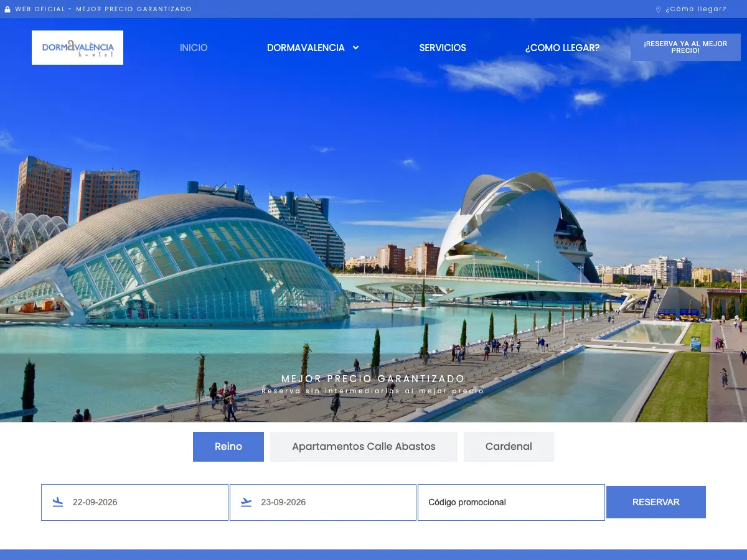This screenshot has height=560, width=747.
Task: Click the text Reserva sin intermediarios al mejor precio
Action: (373, 391)
